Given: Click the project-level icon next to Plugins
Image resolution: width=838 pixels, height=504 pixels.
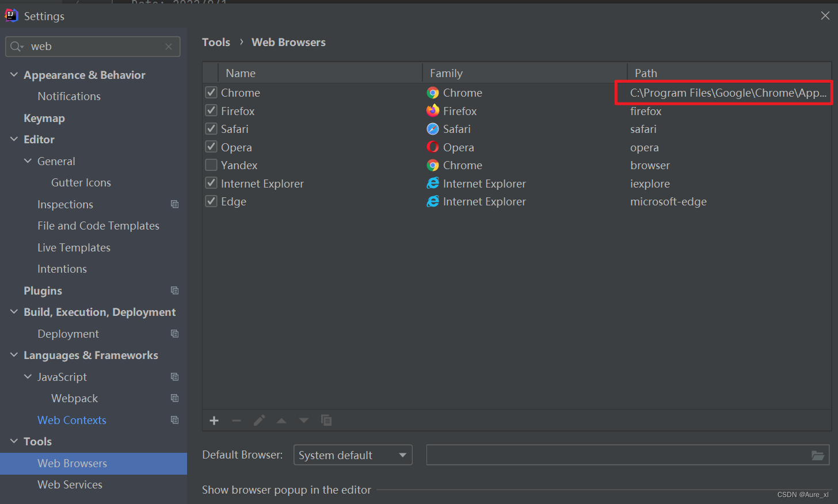Looking at the screenshot, I should click(175, 291).
